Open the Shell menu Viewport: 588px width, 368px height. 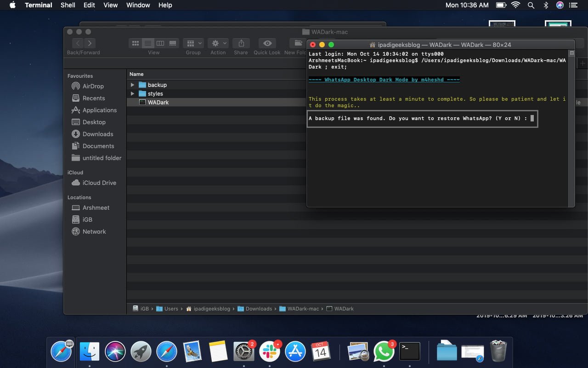tap(68, 5)
